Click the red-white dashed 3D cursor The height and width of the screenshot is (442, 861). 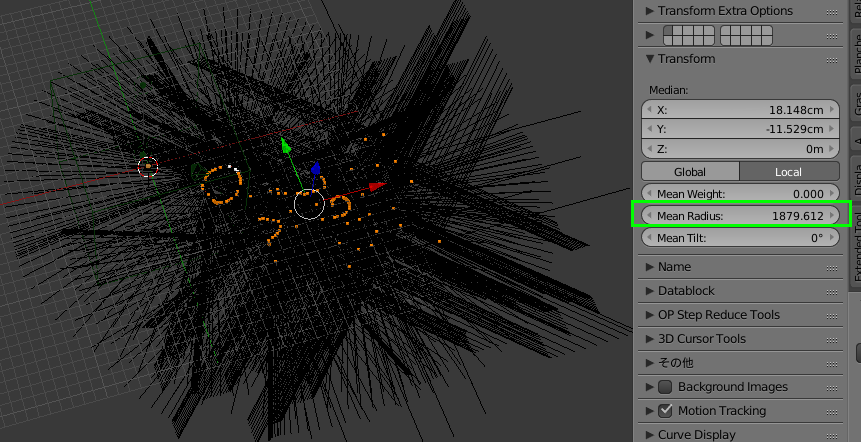point(148,166)
